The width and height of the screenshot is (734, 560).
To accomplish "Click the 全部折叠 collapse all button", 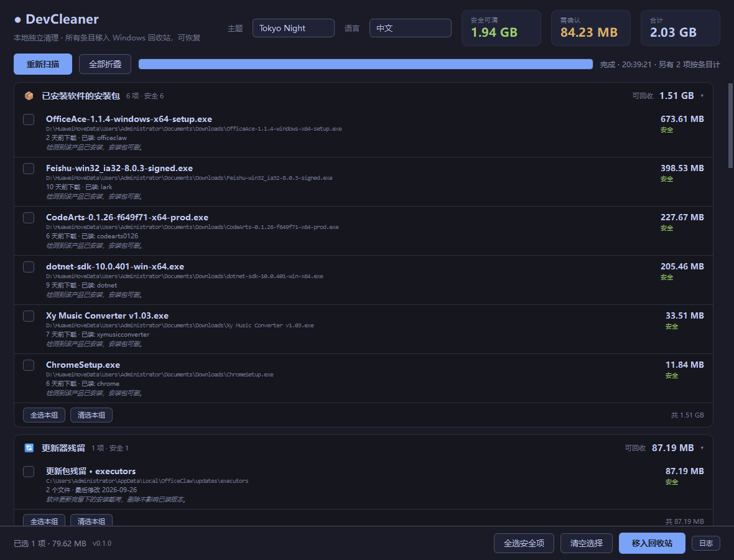I will tap(105, 64).
